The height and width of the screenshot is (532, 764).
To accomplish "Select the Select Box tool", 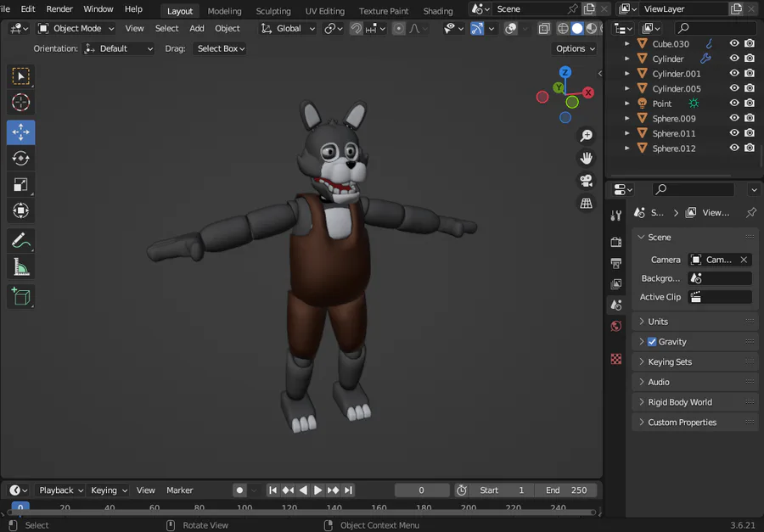I will [20, 76].
